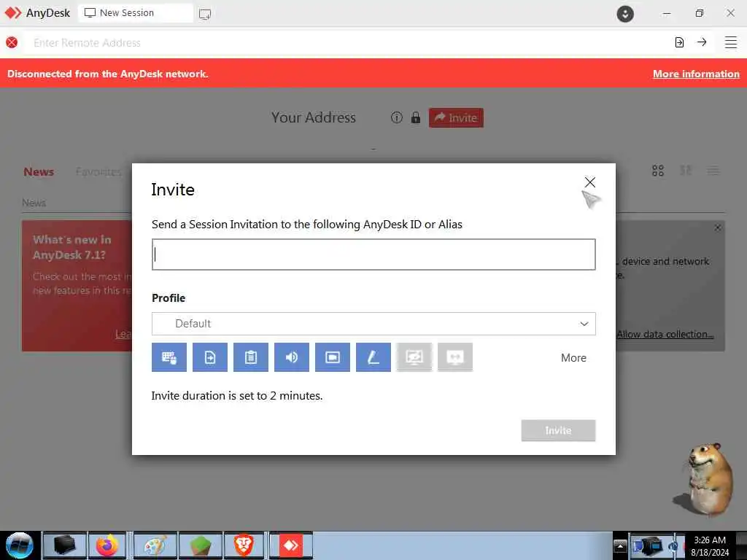Show hidden system tray icons
Image resolution: width=747 pixels, height=560 pixels.
tap(620, 545)
